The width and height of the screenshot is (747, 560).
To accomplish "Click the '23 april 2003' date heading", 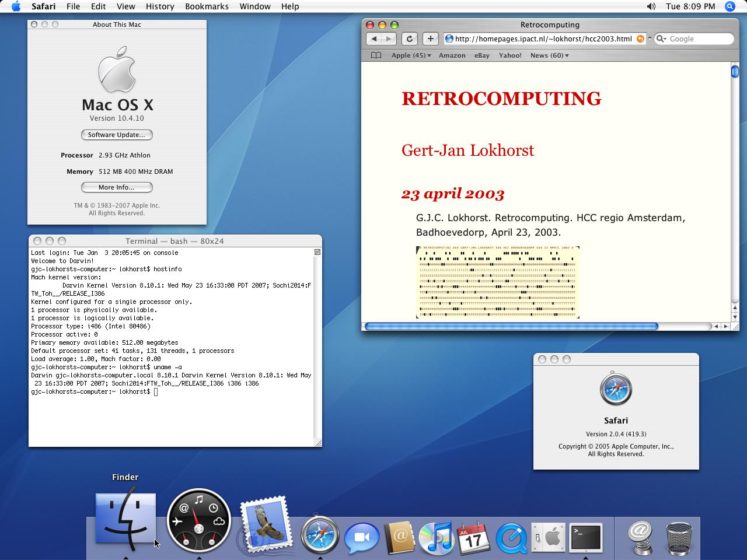I will (453, 194).
